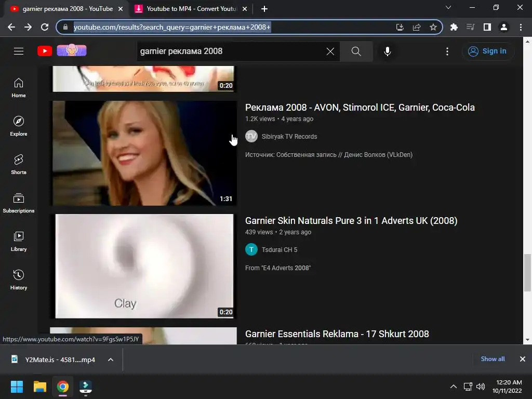The height and width of the screenshot is (399, 532).
Task: Switch to Youtube to MP4 tab
Action: point(191,9)
